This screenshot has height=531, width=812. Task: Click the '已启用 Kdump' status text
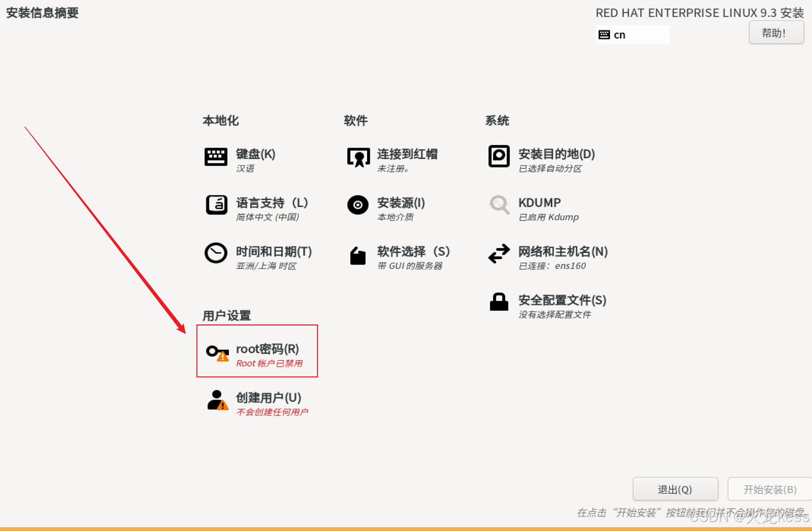(549, 217)
